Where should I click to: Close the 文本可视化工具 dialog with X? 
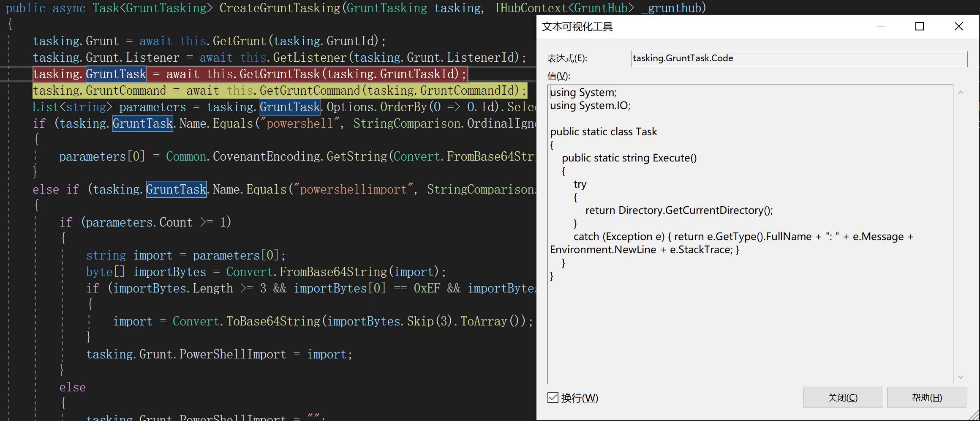pos(959,26)
